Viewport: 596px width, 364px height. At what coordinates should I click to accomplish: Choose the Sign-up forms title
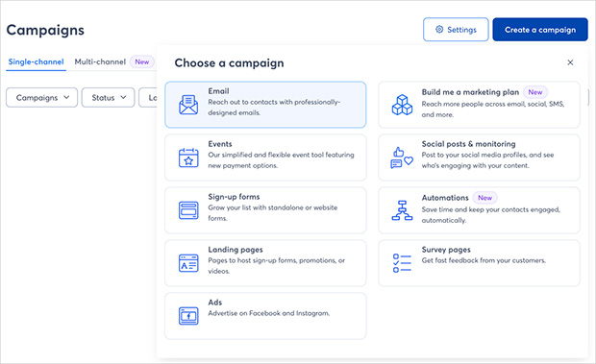[234, 197]
